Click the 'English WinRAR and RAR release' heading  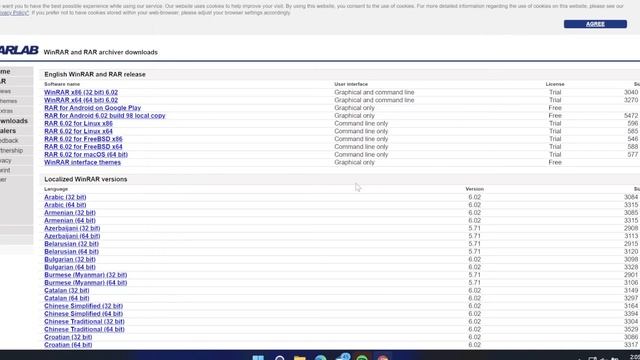point(95,74)
